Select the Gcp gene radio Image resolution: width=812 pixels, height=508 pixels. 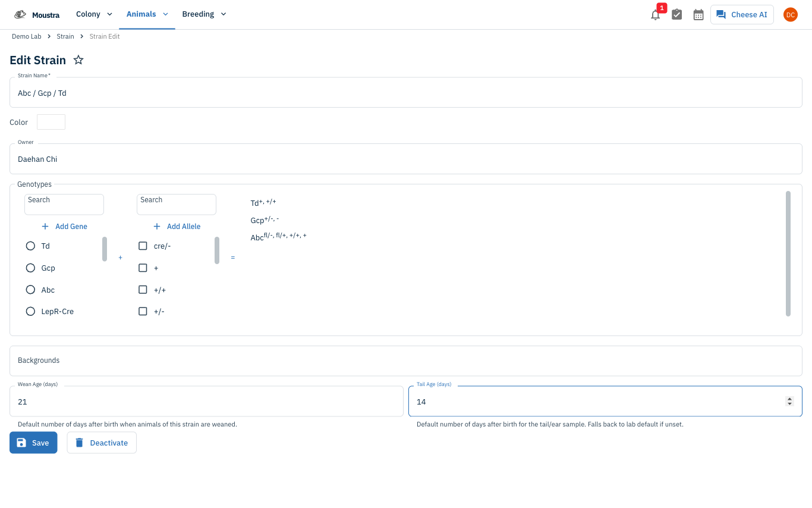point(31,268)
